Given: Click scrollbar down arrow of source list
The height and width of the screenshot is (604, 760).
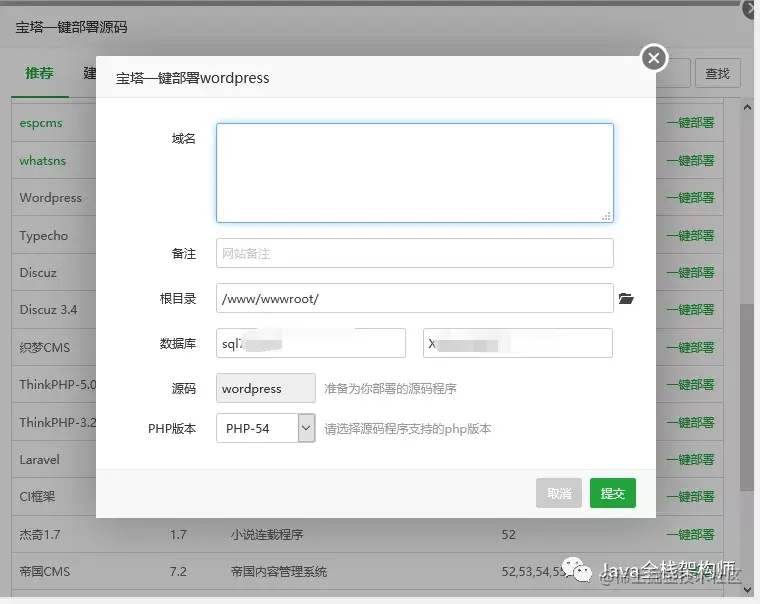Looking at the screenshot, I should coord(747,589).
